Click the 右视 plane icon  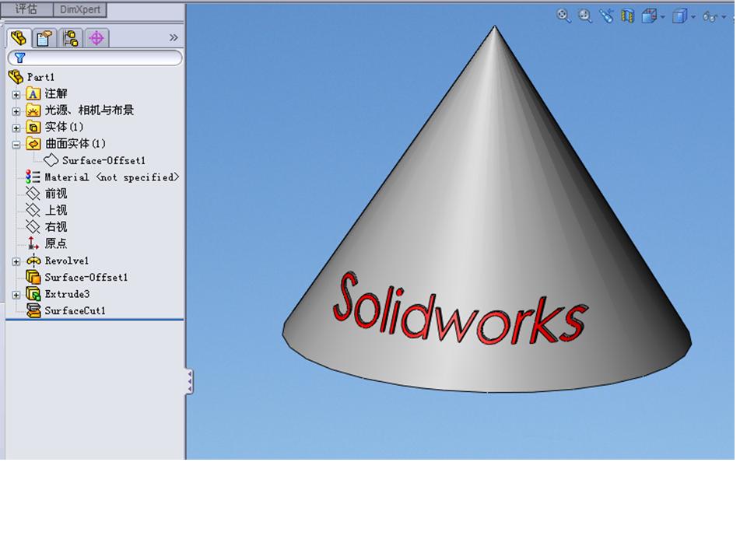tap(33, 226)
